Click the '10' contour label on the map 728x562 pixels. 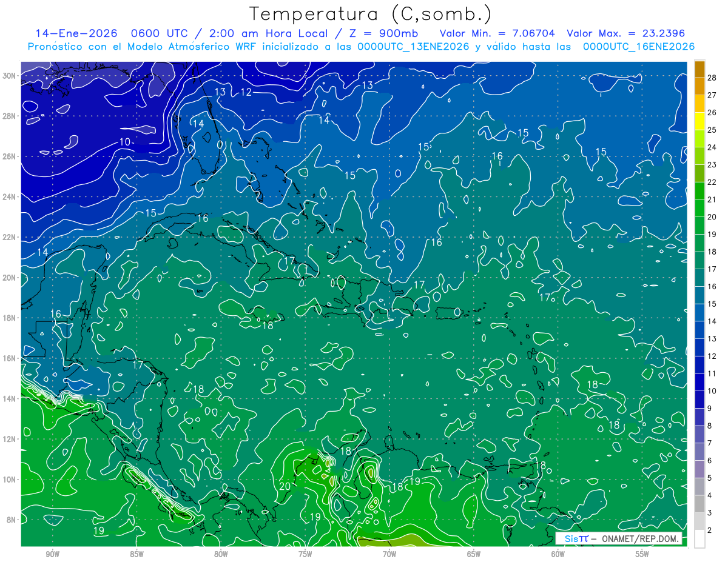pos(125,142)
